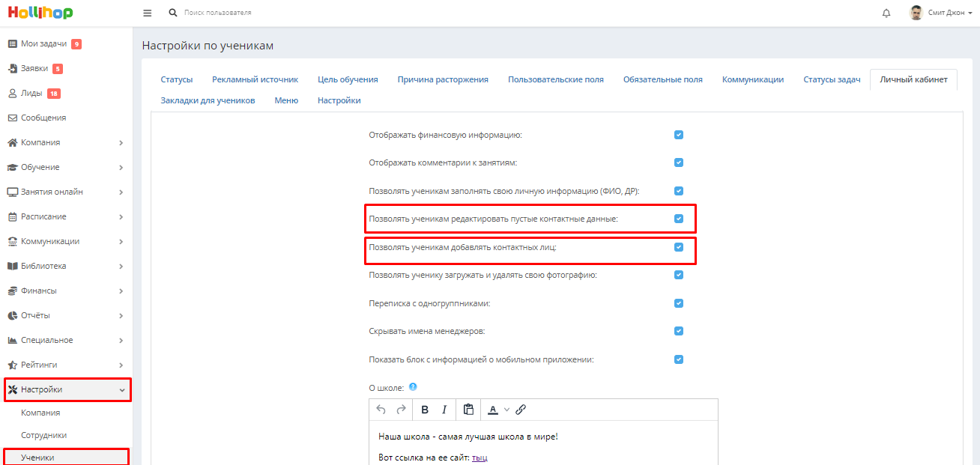The image size is (980, 465).
Task: Click the Специальное chart icon
Action: 12,340
